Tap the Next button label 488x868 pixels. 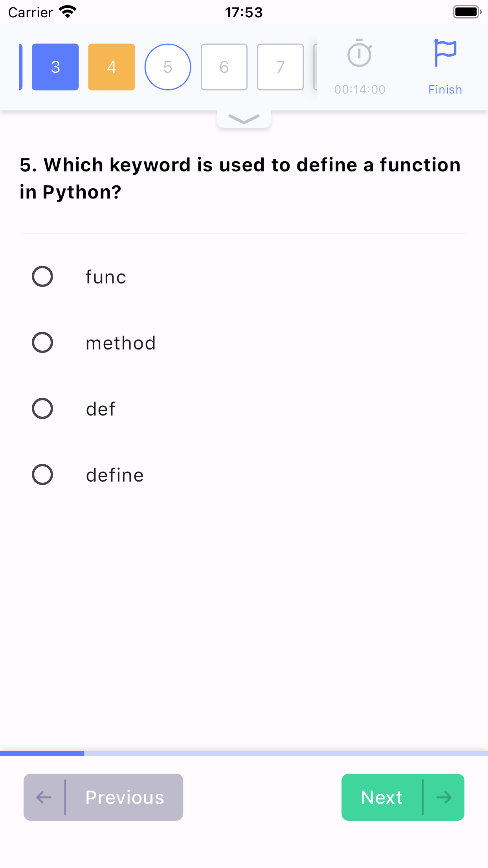[x=382, y=797]
